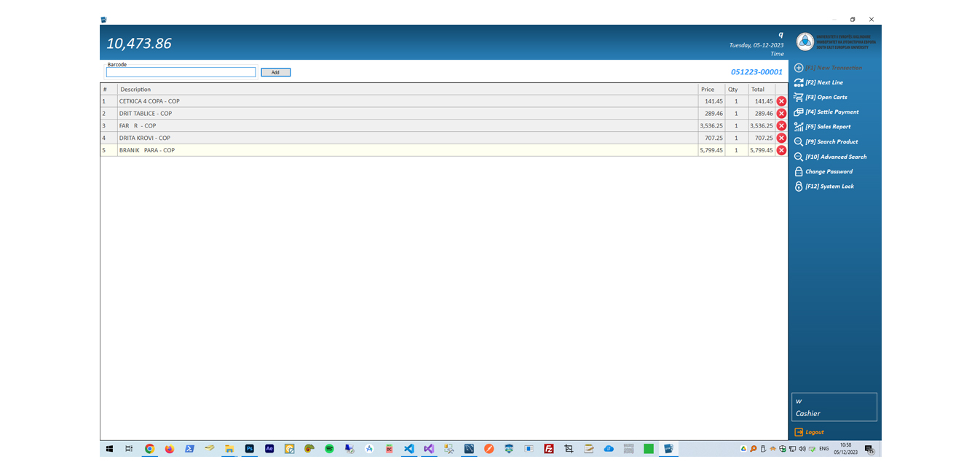Select DRITA KROVI - COP description

point(145,138)
